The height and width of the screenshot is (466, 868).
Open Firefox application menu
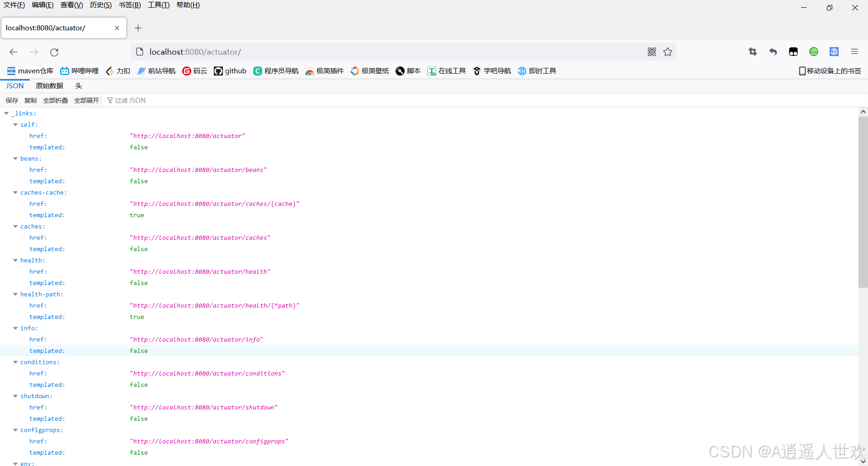(x=854, y=52)
